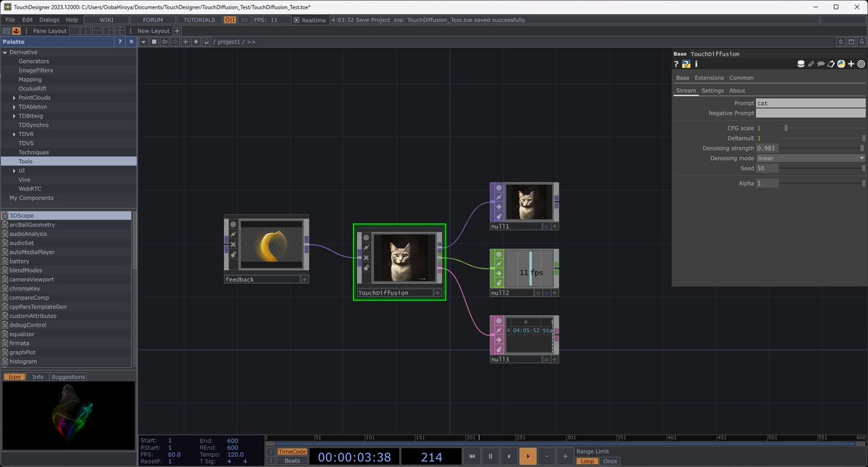The width and height of the screenshot is (868, 467).
Task: Click the palette help question mark
Action: pos(120,42)
